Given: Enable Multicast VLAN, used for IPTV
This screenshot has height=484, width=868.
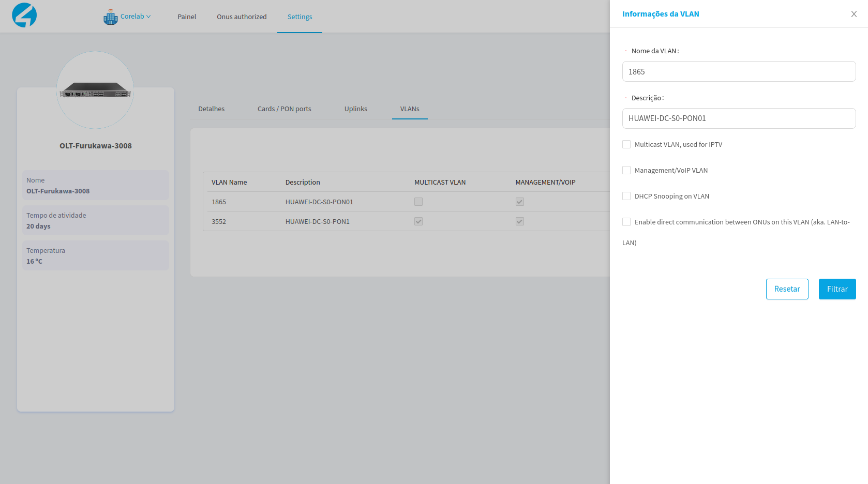Looking at the screenshot, I should pyautogui.click(x=626, y=145).
